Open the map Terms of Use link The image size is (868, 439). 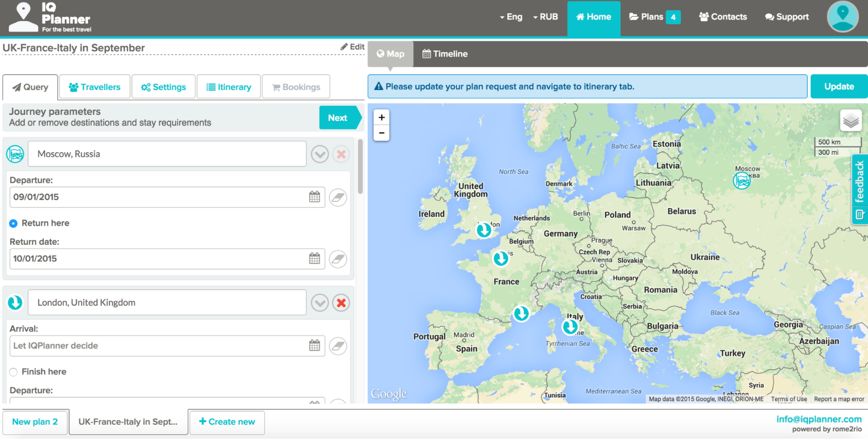789,399
